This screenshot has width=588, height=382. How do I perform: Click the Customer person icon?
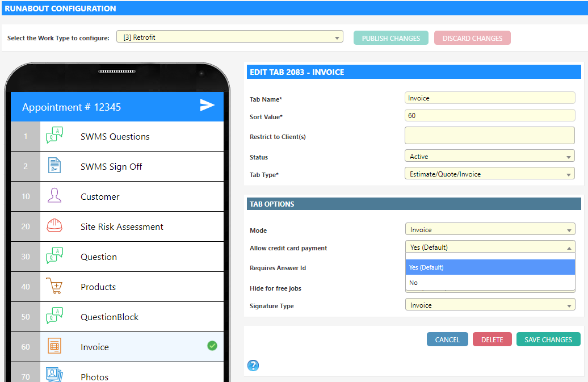pos(54,196)
